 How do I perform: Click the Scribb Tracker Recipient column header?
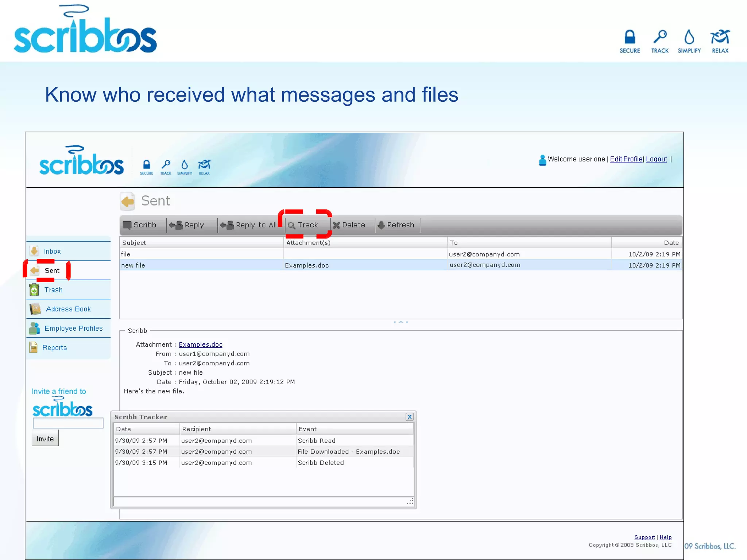click(238, 429)
